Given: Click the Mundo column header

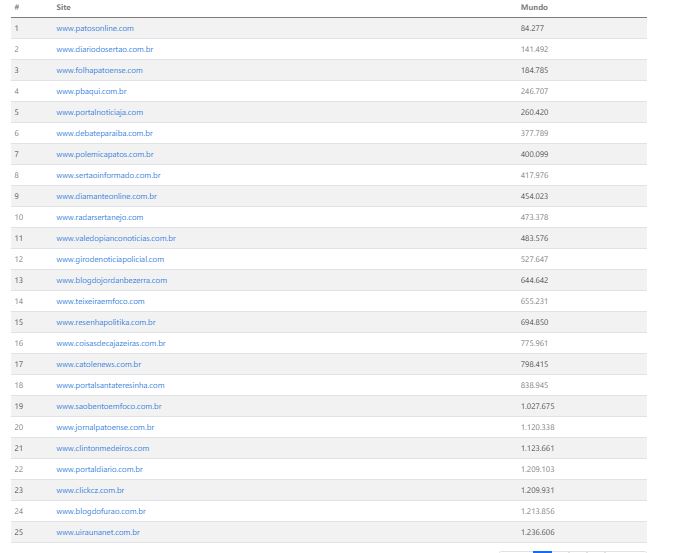Looking at the screenshot, I should coord(534,7).
